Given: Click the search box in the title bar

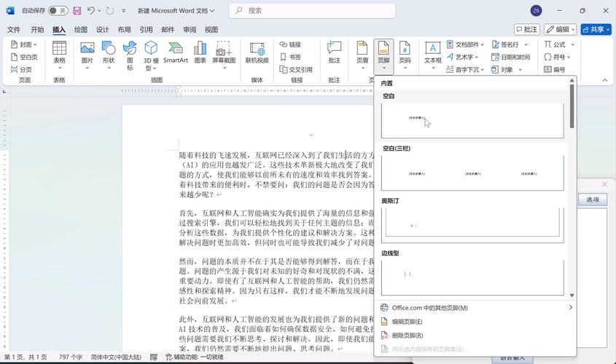Looking at the screenshot, I should click(x=312, y=11).
